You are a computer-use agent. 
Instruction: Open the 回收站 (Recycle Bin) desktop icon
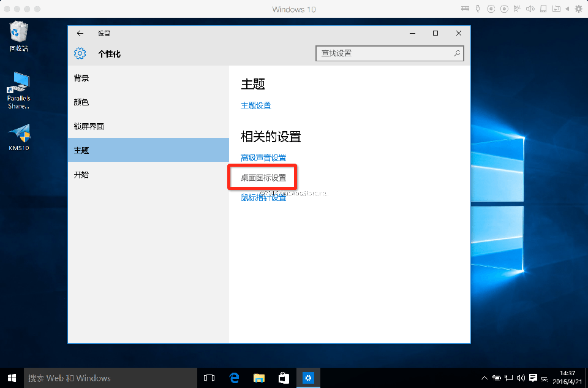point(17,31)
